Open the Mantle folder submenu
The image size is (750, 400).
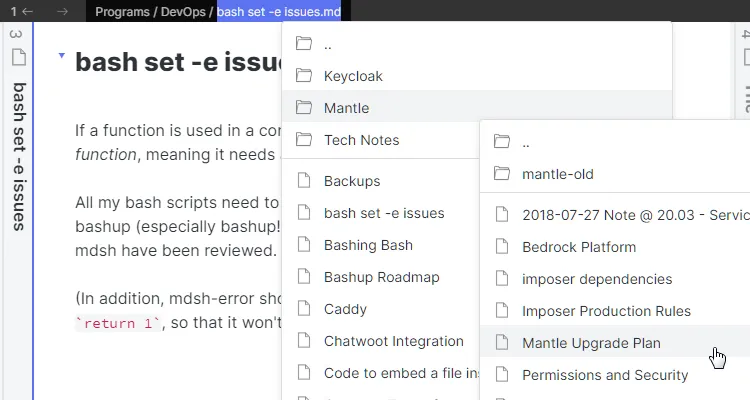coord(346,108)
